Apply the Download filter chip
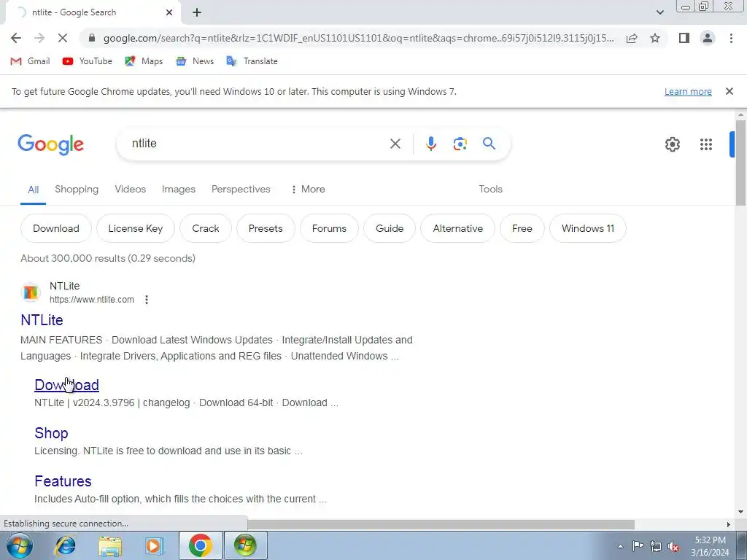The width and height of the screenshot is (747, 560). 56,228
